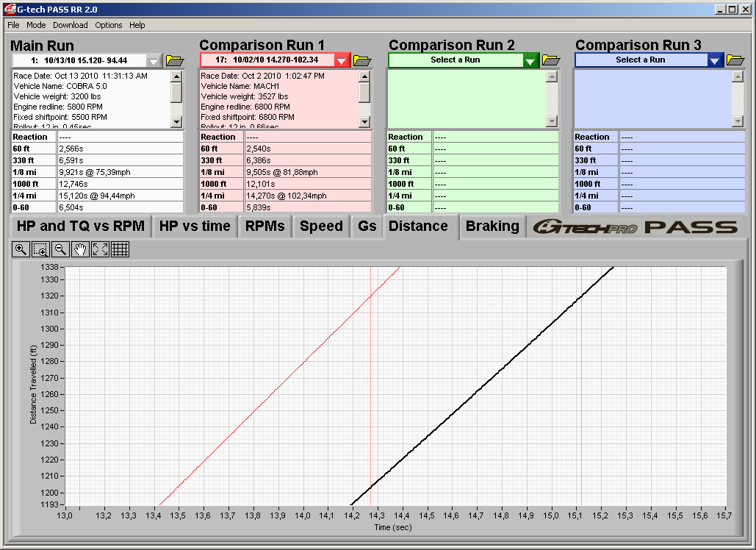
Task: Expand the Main Run selection dropdown
Action: point(154,61)
